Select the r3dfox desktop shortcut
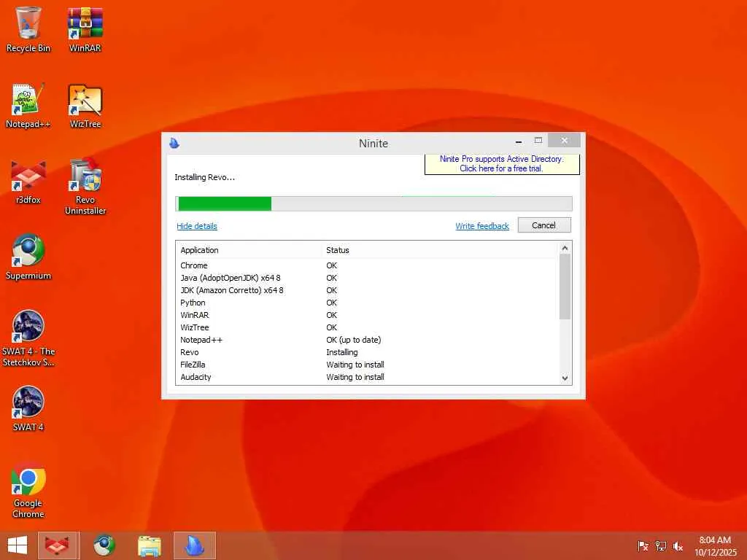747x560 pixels. click(x=28, y=182)
